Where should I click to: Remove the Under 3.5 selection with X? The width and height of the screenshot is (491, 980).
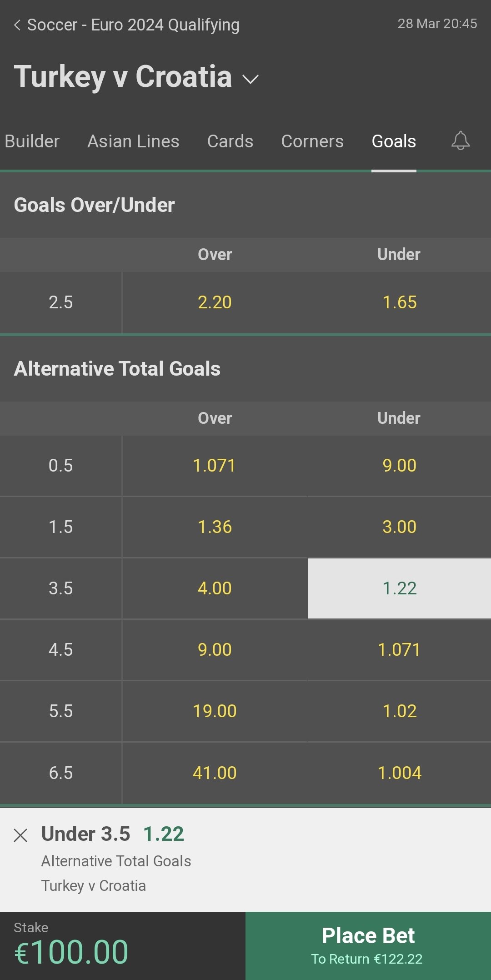tap(20, 835)
